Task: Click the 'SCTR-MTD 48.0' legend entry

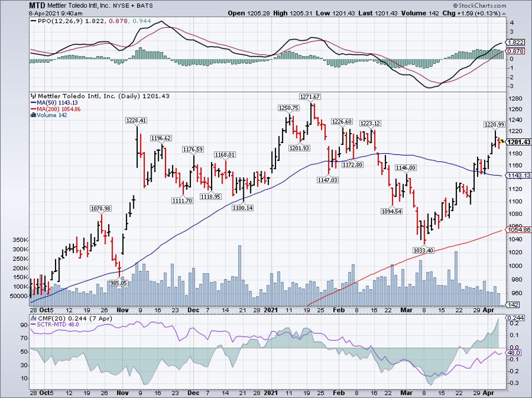Action: (x=58, y=324)
